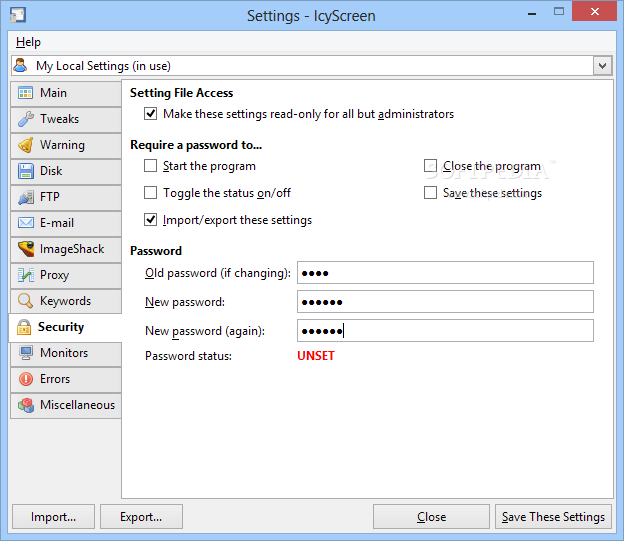Screen dimensions: 624x541
Task: Click the Errors red icon
Action: [25, 379]
